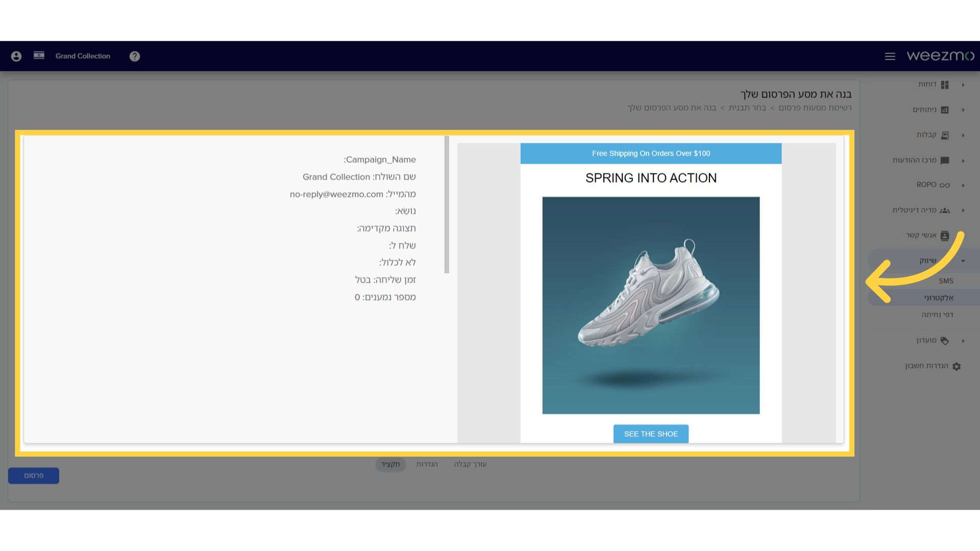Select the אלקטרוני submenu item
980x551 pixels.
[x=938, y=298]
